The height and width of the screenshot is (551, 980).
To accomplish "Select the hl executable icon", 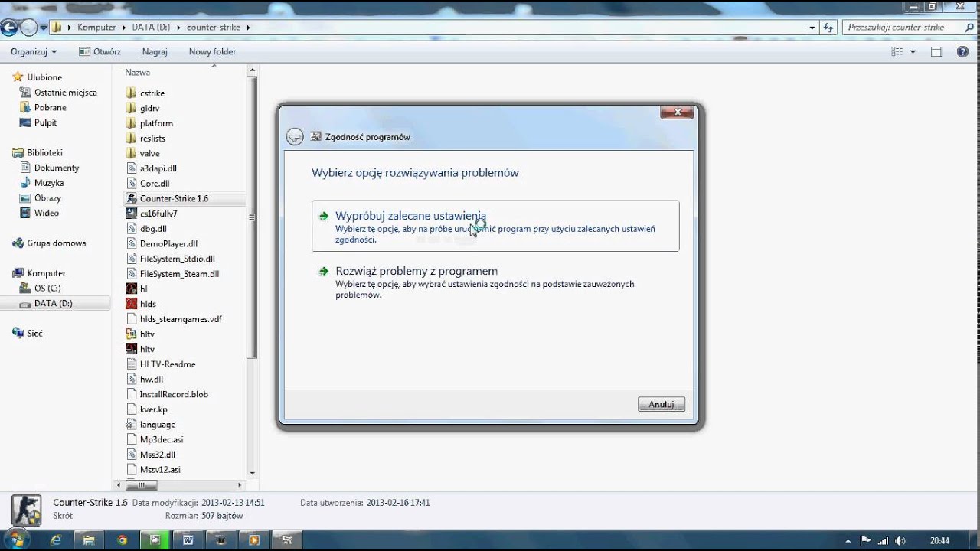I will 131,289.
